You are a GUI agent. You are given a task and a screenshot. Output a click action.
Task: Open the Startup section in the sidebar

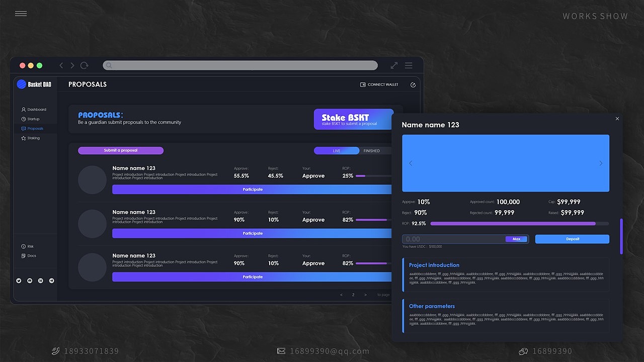click(34, 119)
